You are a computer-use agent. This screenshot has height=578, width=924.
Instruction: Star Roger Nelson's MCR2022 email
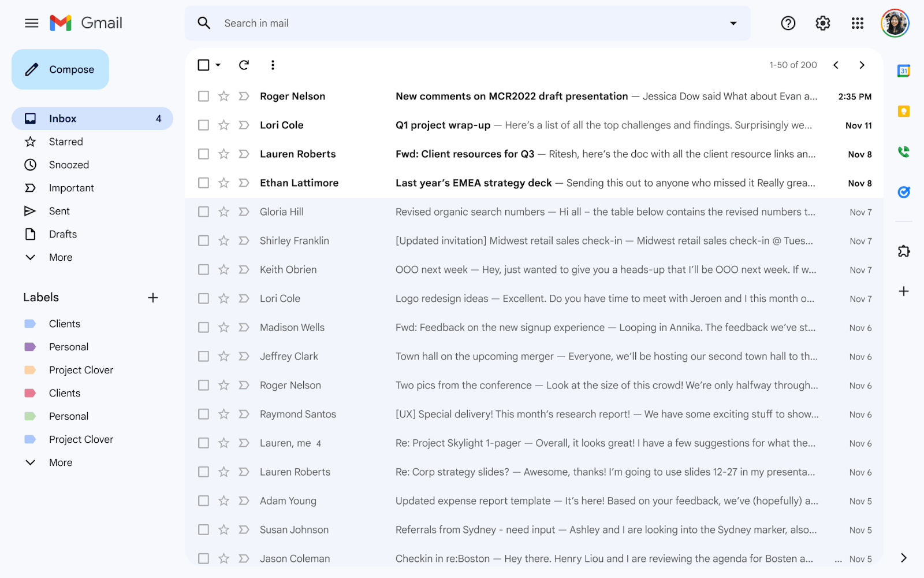coord(223,96)
